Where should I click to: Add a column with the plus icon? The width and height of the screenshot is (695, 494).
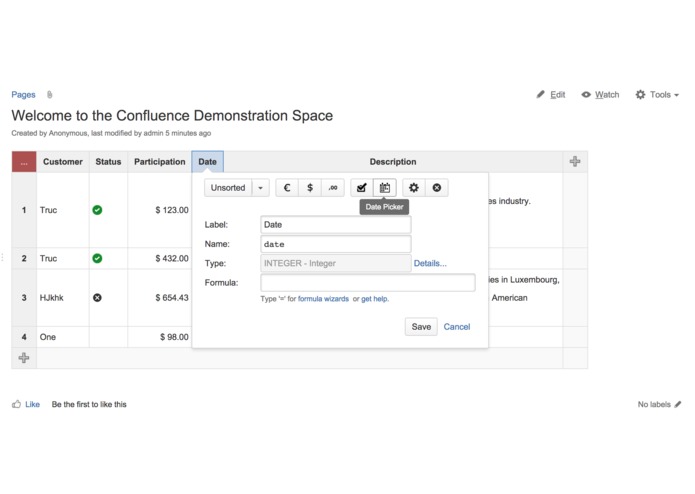tap(575, 161)
